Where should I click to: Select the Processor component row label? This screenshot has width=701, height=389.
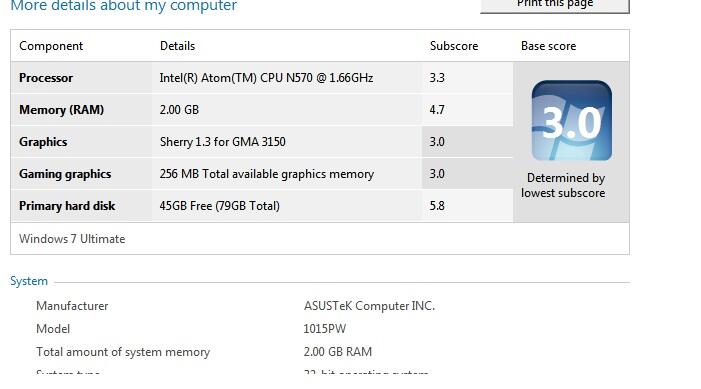click(x=46, y=78)
